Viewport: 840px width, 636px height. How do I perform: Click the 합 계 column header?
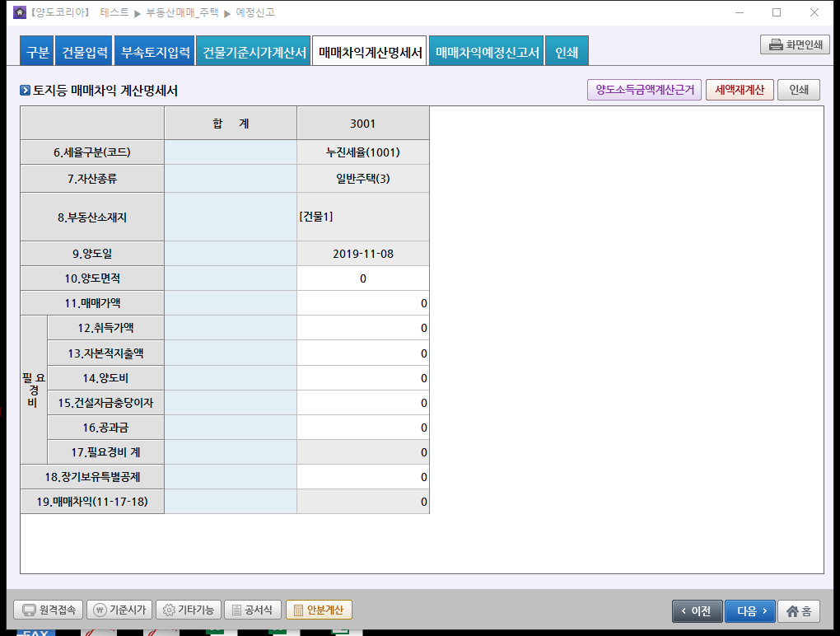(x=231, y=124)
